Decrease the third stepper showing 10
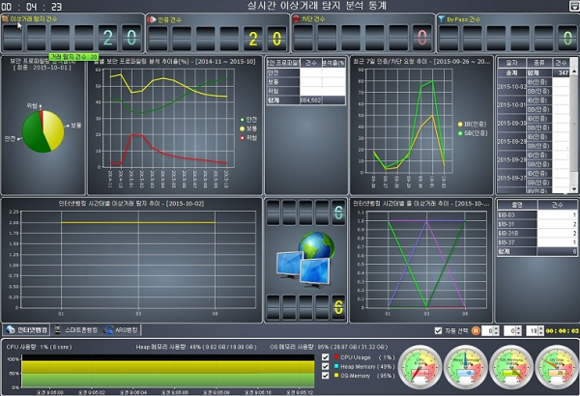The width and height of the screenshot is (580, 396). (x=541, y=333)
